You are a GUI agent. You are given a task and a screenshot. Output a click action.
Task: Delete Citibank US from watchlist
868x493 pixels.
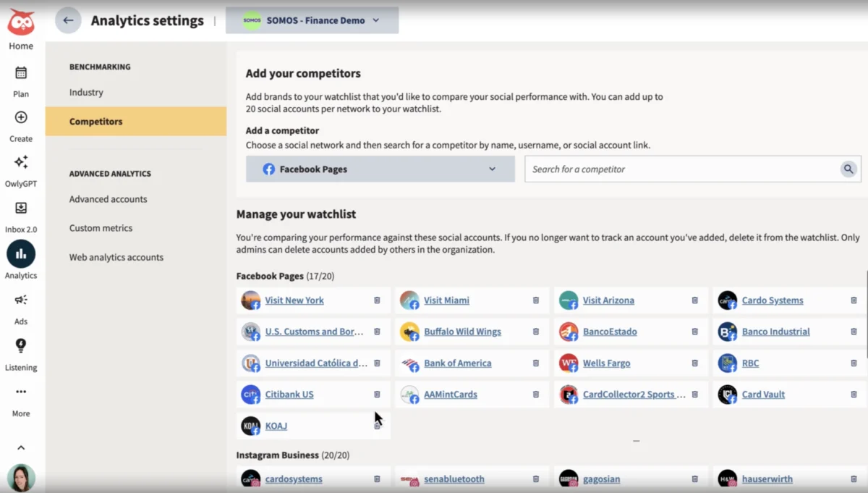tap(377, 395)
